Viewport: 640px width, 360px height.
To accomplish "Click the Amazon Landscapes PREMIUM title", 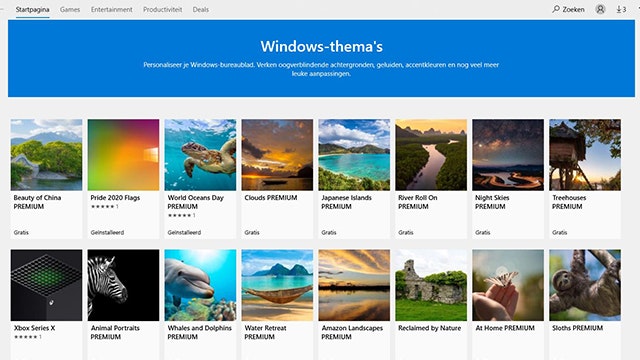I will [352, 332].
